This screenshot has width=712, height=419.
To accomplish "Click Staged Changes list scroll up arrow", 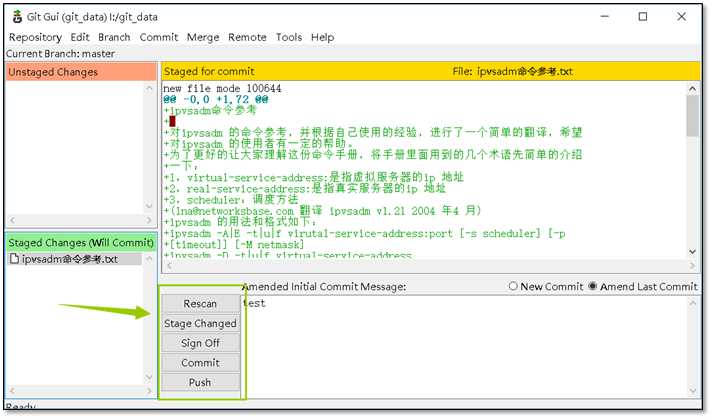I will pos(149,259).
